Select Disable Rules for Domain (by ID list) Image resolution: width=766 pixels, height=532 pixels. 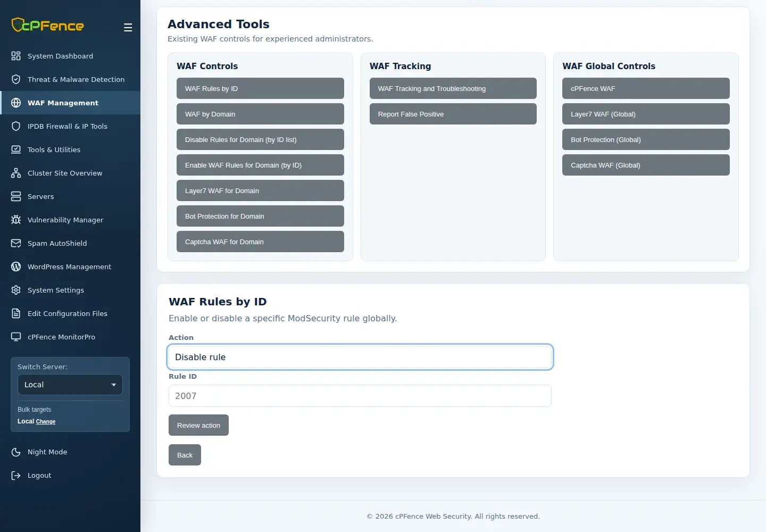pos(260,139)
